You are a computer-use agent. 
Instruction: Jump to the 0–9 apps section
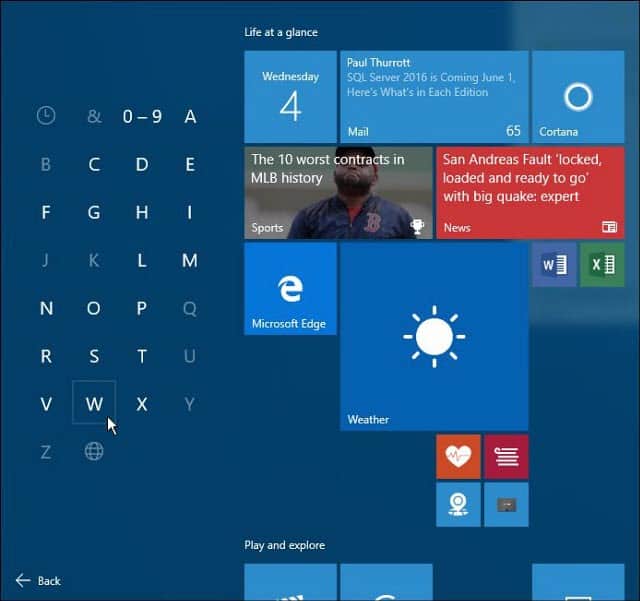pyautogui.click(x=142, y=117)
